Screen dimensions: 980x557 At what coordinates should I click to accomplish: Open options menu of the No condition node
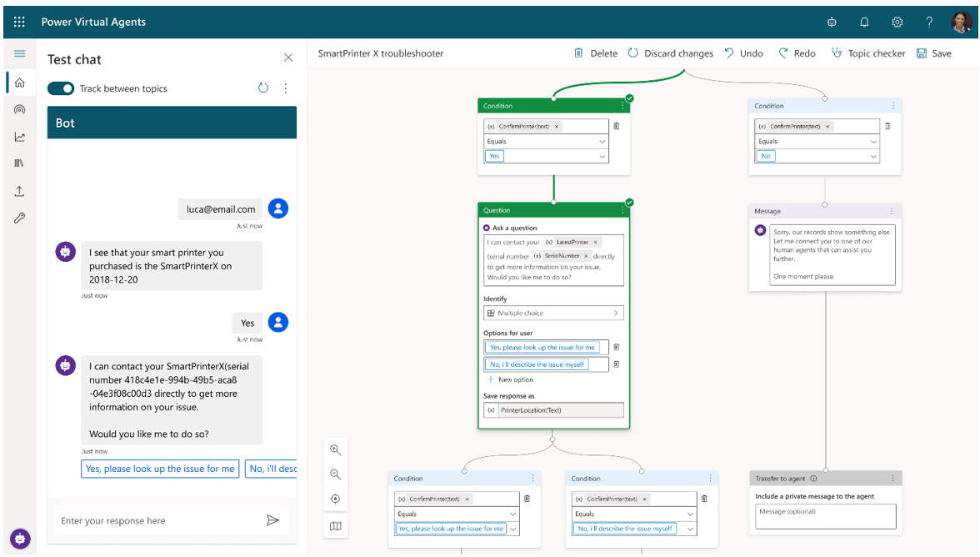[x=893, y=106]
